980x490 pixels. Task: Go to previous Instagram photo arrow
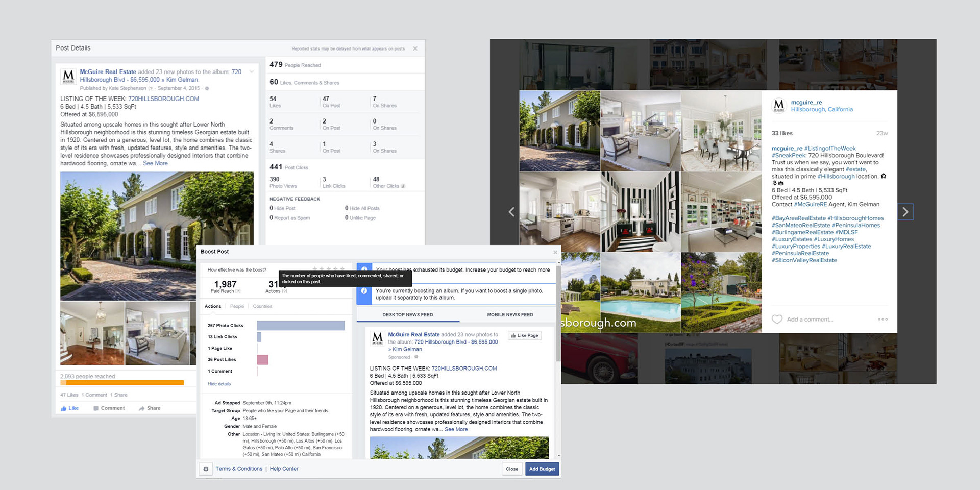pyautogui.click(x=511, y=212)
